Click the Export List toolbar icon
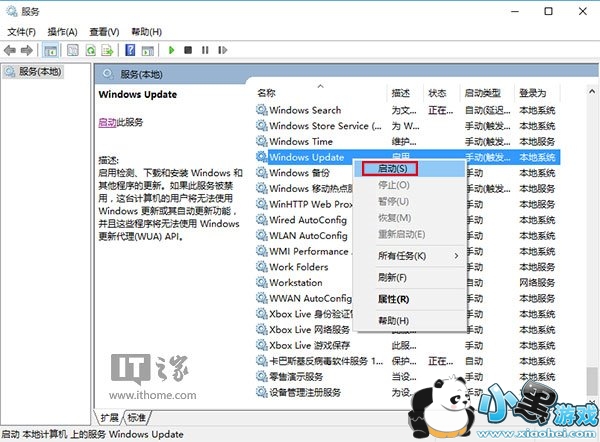Image resolution: width=600 pixels, height=442 pixels. coord(108,50)
